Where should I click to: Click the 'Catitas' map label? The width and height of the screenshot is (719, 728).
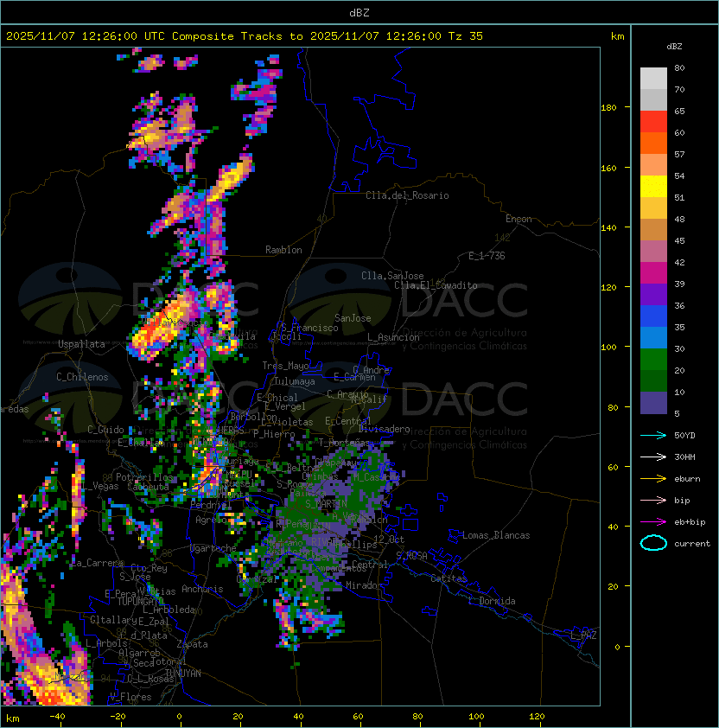coord(449,578)
